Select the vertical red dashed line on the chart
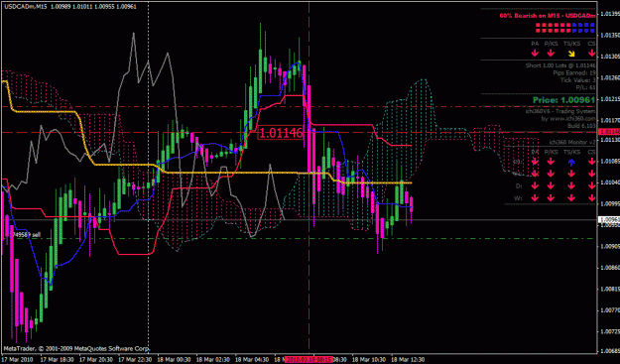The width and height of the screenshot is (620, 364). pos(309,178)
